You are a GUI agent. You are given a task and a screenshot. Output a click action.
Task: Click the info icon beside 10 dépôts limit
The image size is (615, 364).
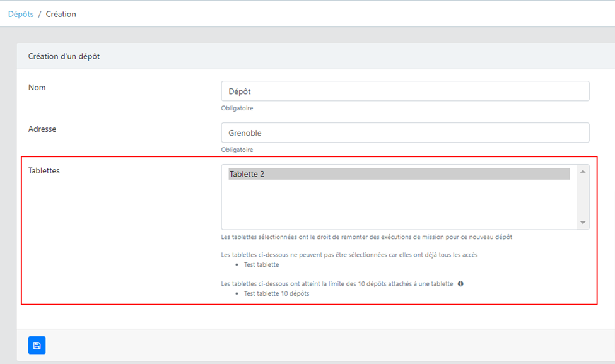click(460, 284)
